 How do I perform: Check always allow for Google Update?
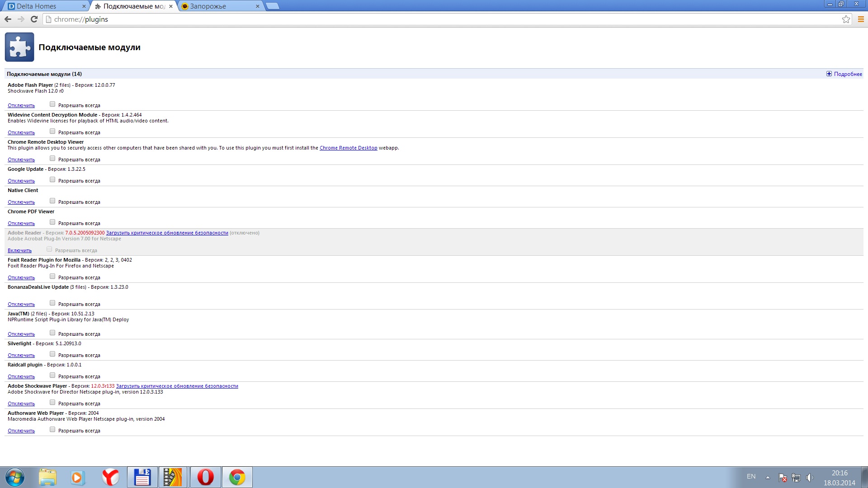[52, 180]
